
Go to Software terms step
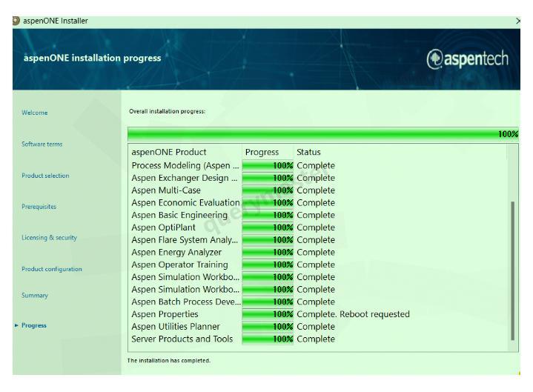42,144
